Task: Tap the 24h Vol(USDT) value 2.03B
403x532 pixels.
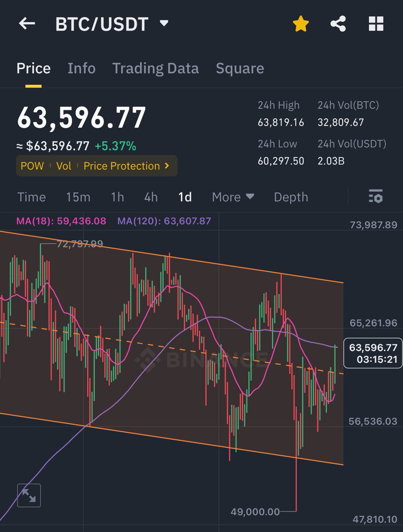Action: coord(331,161)
